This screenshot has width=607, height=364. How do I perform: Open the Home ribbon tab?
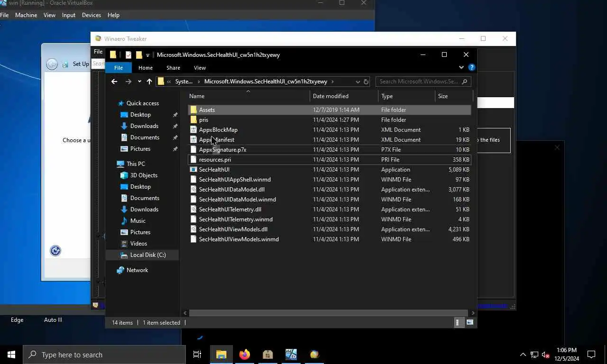point(146,68)
